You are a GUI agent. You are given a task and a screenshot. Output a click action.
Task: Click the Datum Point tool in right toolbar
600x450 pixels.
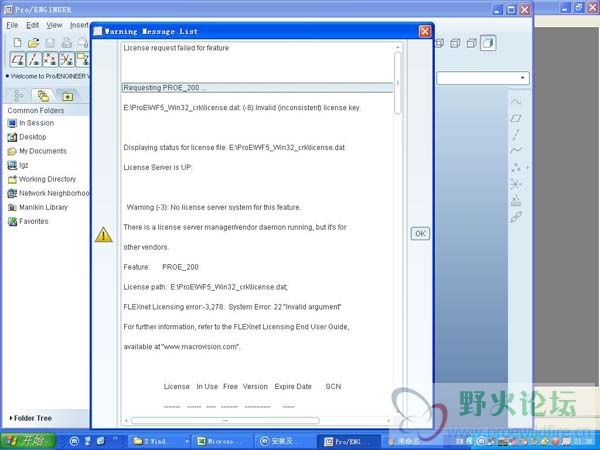tap(516, 167)
